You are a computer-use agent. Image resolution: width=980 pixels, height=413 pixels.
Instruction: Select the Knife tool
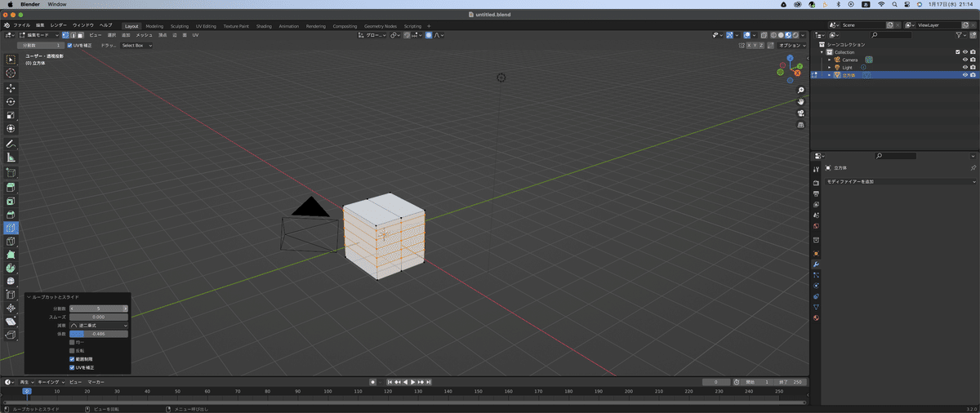(x=11, y=242)
